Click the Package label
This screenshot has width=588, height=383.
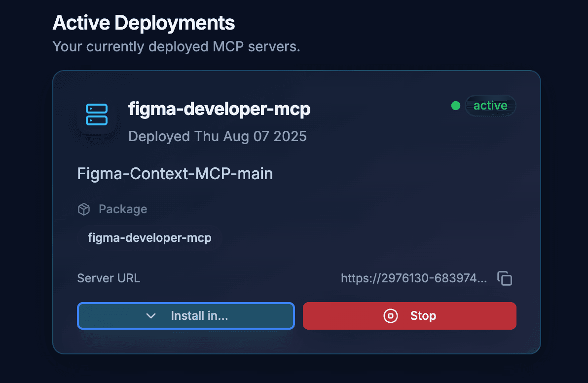tap(123, 209)
